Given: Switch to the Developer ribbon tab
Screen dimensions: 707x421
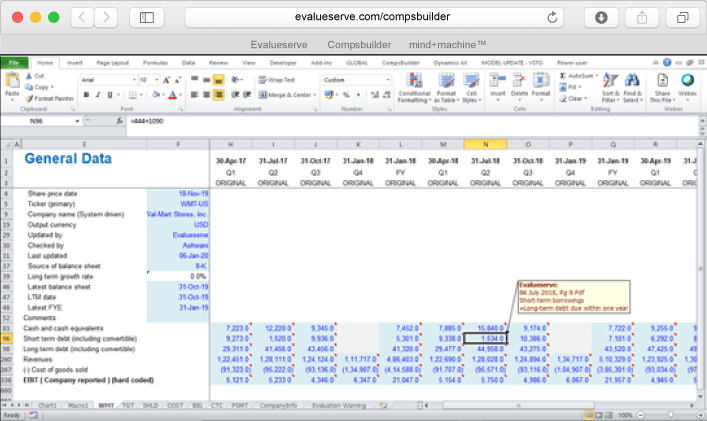Looking at the screenshot, I should coord(283,63).
